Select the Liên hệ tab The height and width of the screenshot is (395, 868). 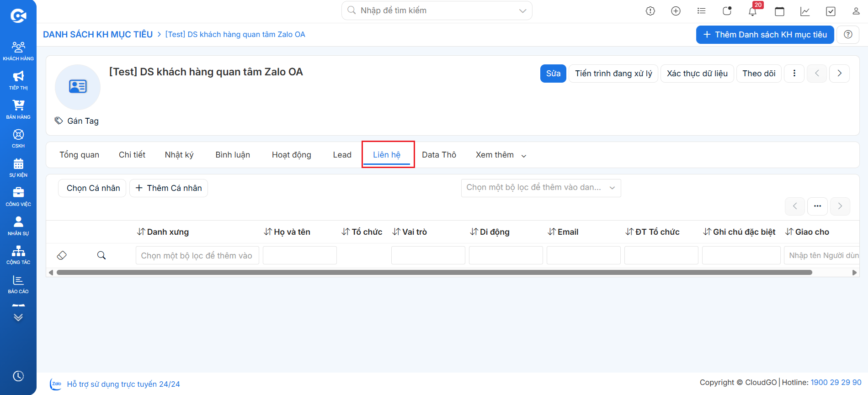pyautogui.click(x=387, y=155)
